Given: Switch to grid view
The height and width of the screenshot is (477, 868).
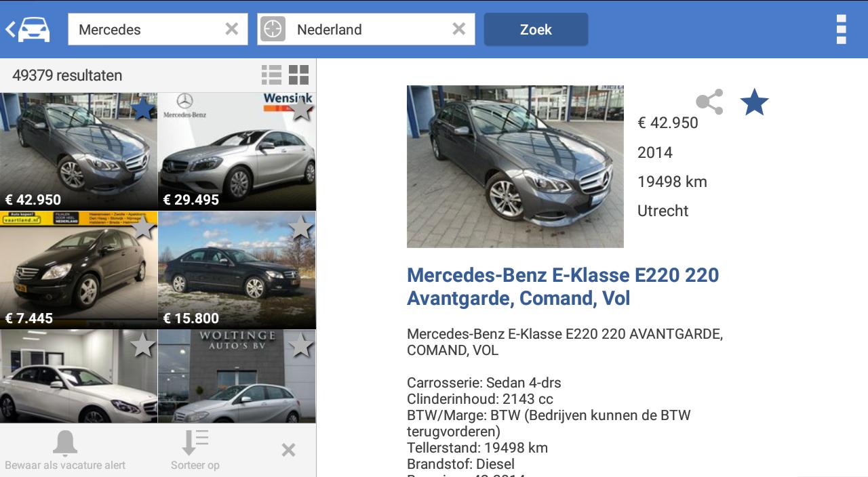Looking at the screenshot, I should [x=298, y=75].
